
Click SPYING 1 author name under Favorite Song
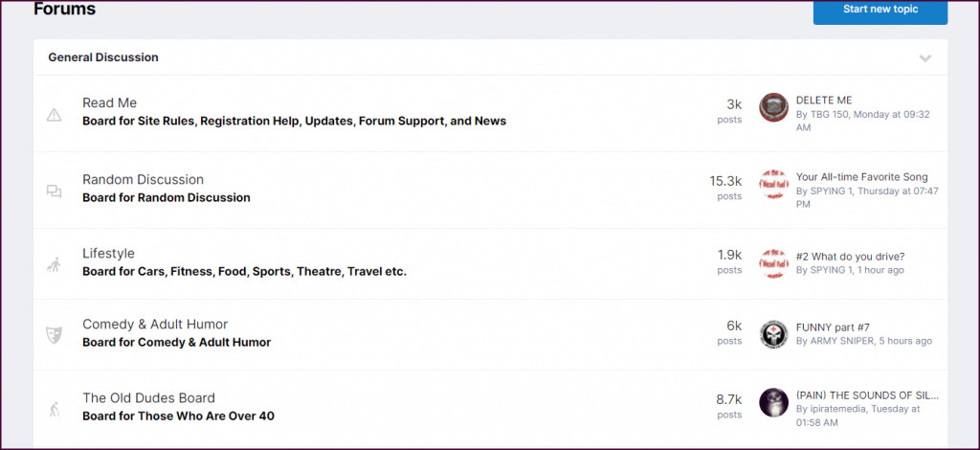[831, 191]
